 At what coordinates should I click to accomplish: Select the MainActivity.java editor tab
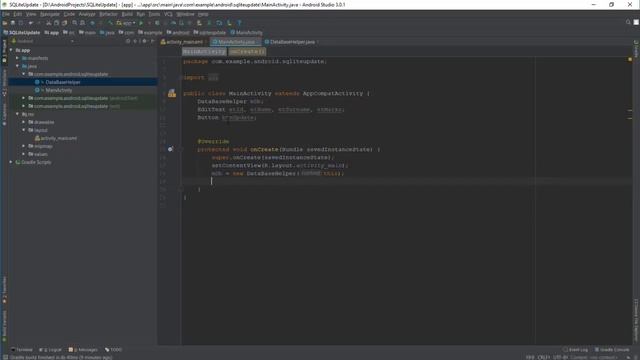235,42
